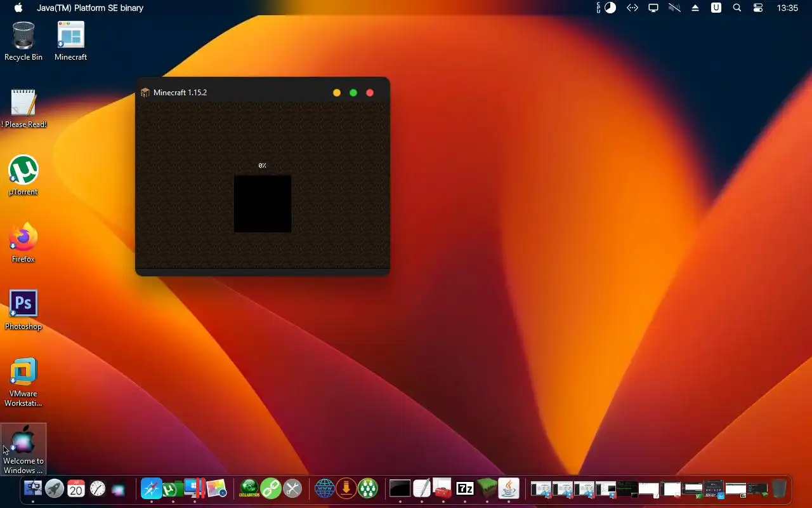Click the Minecraft grass block dock icon
The image size is (812, 508).
487,488
